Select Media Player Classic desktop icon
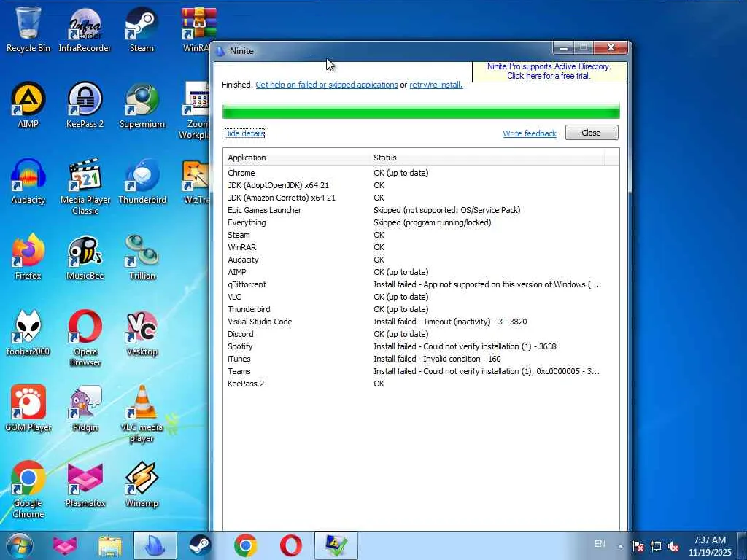747x560 pixels. coord(85,186)
